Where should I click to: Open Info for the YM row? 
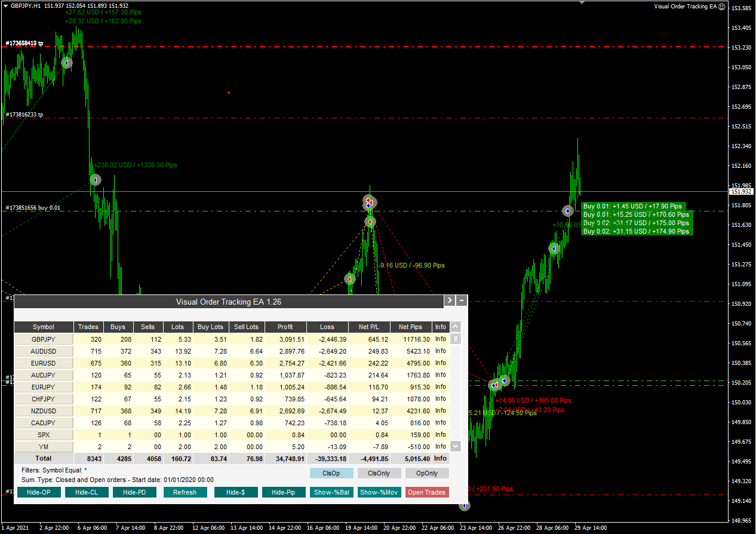pyautogui.click(x=441, y=446)
